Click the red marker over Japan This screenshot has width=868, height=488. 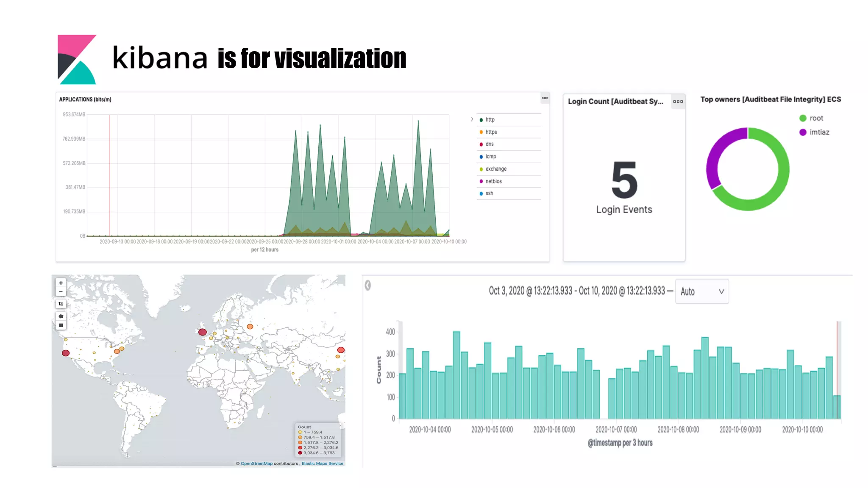click(341, 350)
